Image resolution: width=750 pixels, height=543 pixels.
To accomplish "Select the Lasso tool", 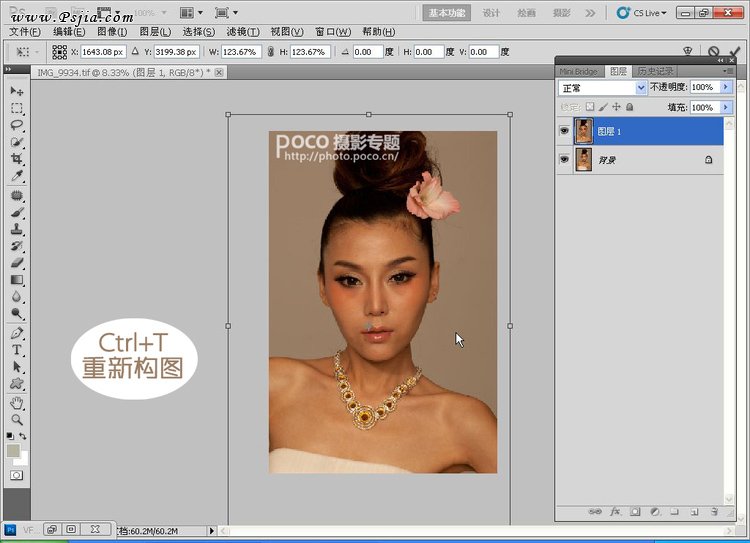I will click(x=17, y=125).
